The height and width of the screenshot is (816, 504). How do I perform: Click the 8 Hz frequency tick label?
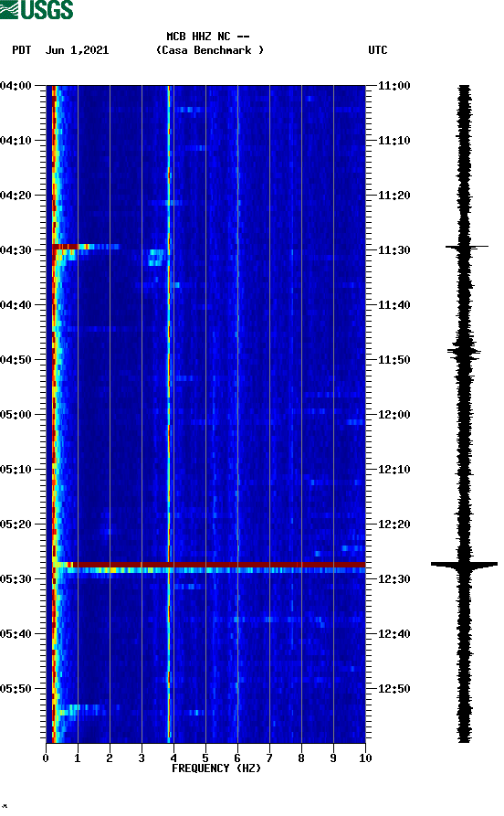pyautogui.click(x=301, y=758)
